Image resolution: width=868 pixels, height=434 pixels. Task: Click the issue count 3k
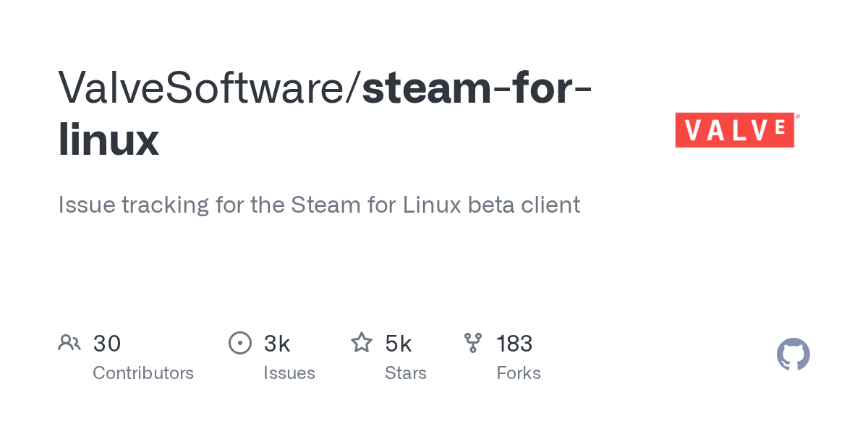(x=277, y=344)
